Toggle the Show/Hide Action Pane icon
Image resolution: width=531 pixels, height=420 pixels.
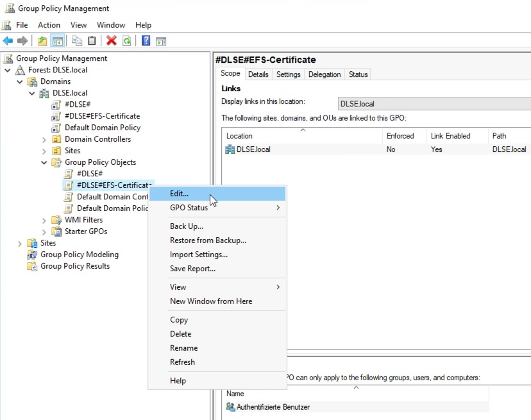161,41
